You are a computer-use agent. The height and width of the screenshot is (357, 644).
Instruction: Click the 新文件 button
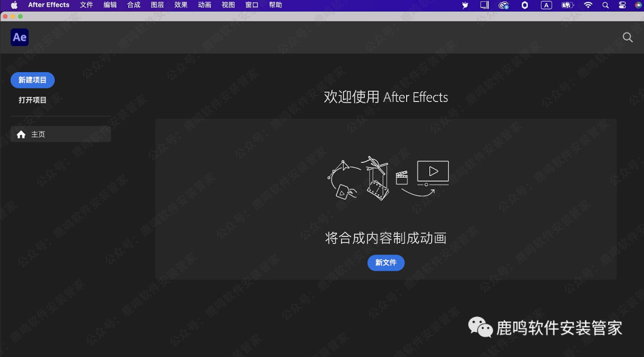386,263
